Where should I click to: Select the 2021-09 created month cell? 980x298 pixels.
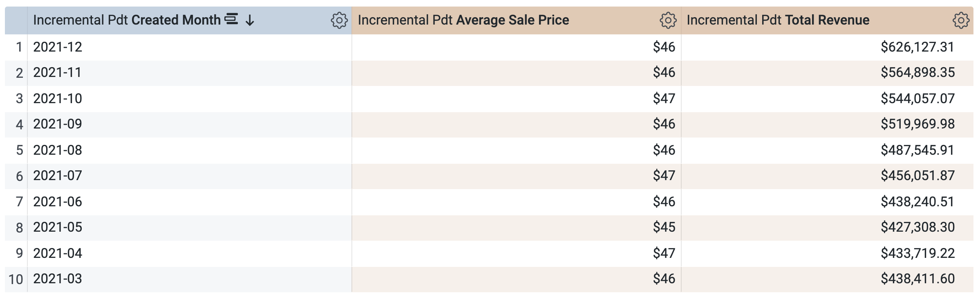[58, 124]
